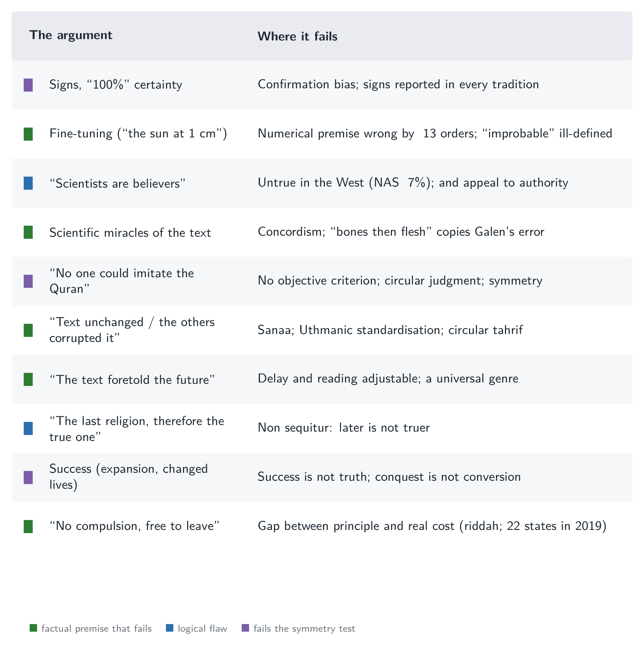The height and width of the screenshot is (650, 644).
Task: Click the green marker beside Fine-tuning row
Action: (28, 134)
